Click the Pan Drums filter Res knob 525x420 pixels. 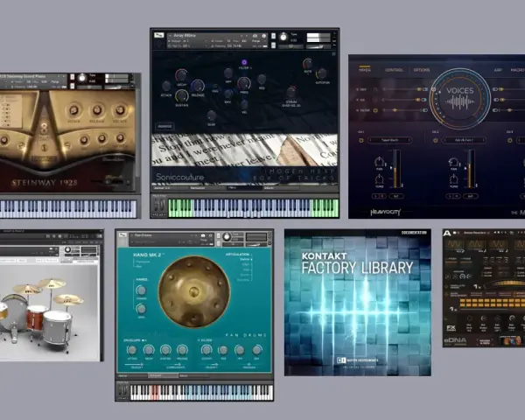coord(222,350)
